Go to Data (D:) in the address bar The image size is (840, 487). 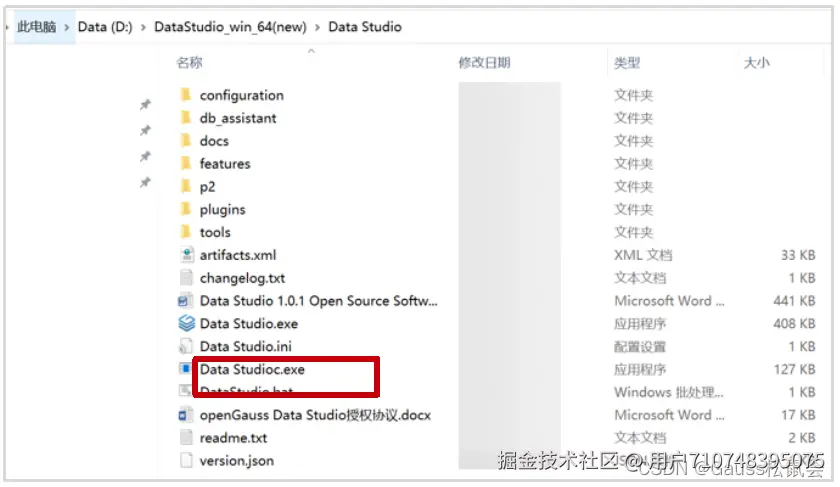(x=105, y=27)
